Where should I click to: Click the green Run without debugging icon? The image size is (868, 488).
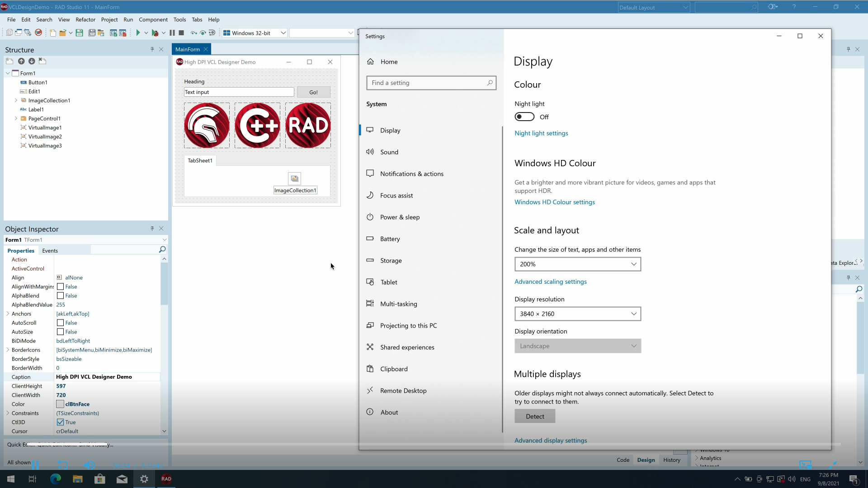[x=138, y=33]
